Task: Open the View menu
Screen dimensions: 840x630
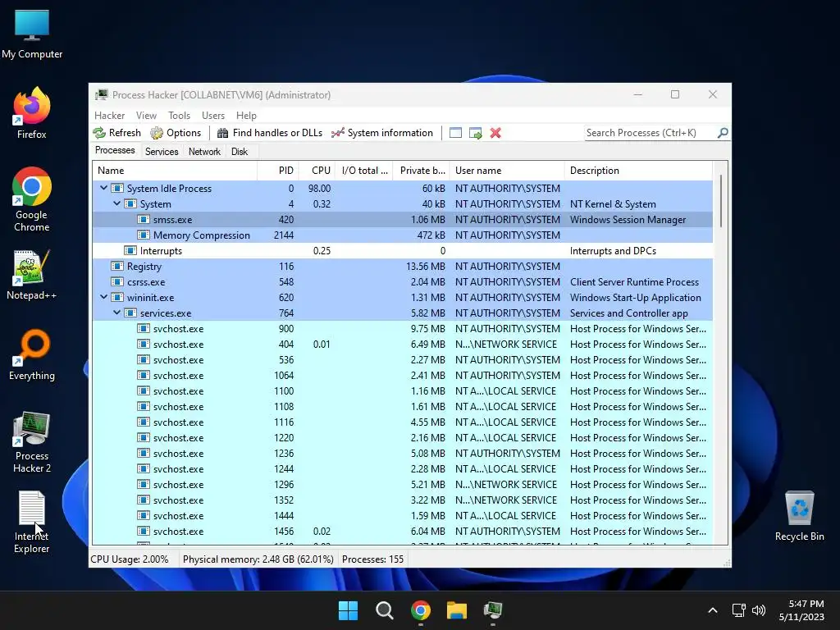Action: 146,116
